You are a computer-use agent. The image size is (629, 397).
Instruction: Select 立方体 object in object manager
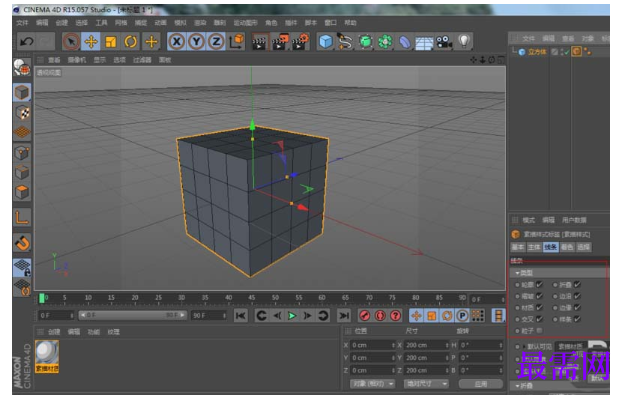click(x=538, y=52)
